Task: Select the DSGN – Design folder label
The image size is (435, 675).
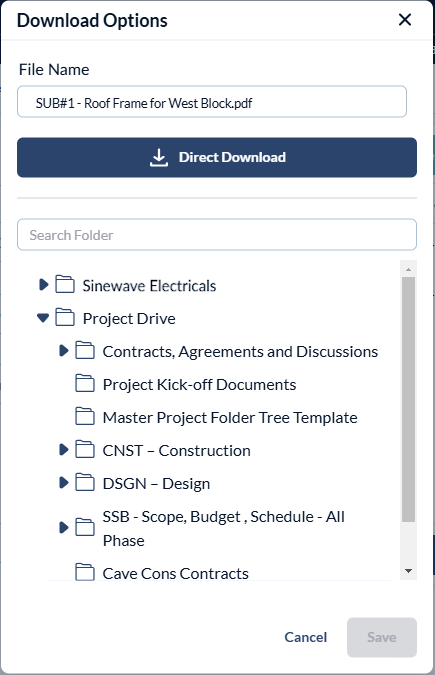Action: 156,484
